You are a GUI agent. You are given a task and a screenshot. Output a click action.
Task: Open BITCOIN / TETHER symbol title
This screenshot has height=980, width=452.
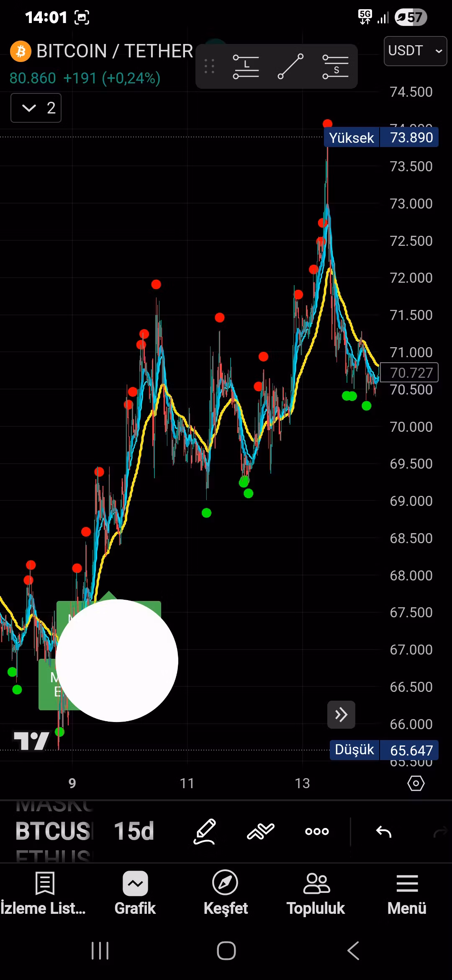pyautogui.click(x=115, y=51)
